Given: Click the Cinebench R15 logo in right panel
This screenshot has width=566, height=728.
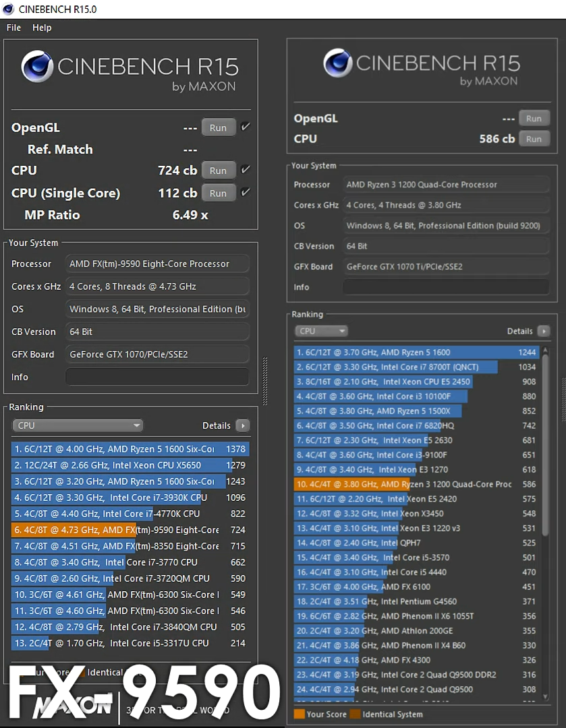Looking at the screenshot, I should pos(422,68).
